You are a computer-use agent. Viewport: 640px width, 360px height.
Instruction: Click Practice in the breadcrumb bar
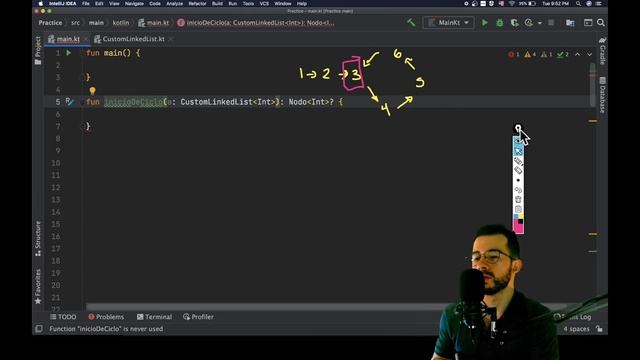point(50,23)
